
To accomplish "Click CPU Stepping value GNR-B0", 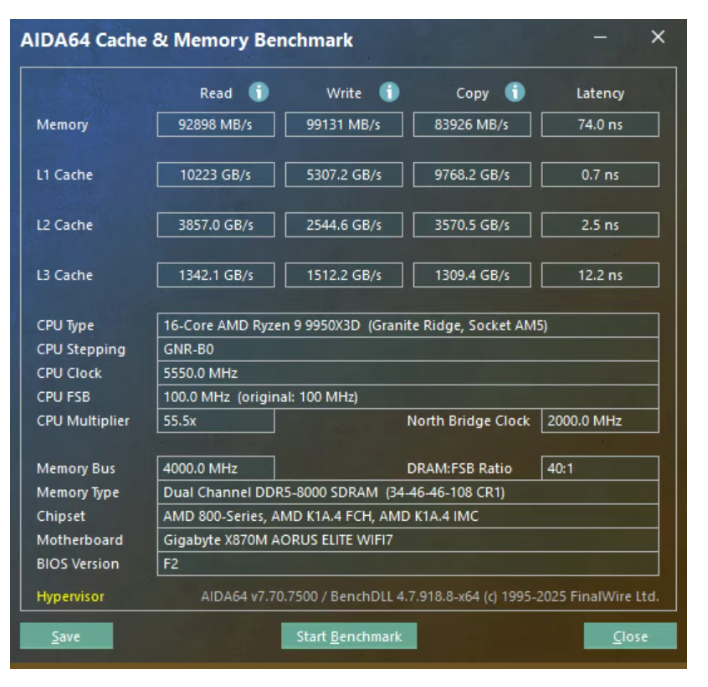I will coord(408,349).
